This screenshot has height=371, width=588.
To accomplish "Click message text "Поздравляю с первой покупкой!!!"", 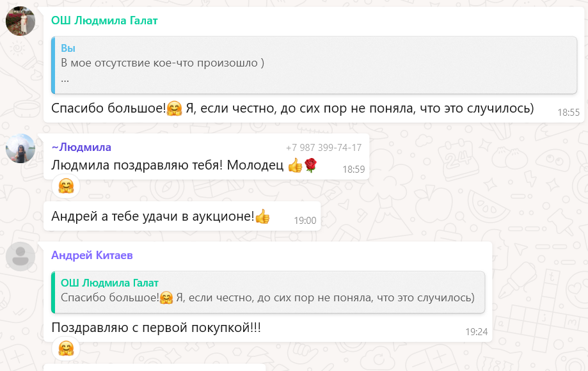I will (x=156, y=328).
